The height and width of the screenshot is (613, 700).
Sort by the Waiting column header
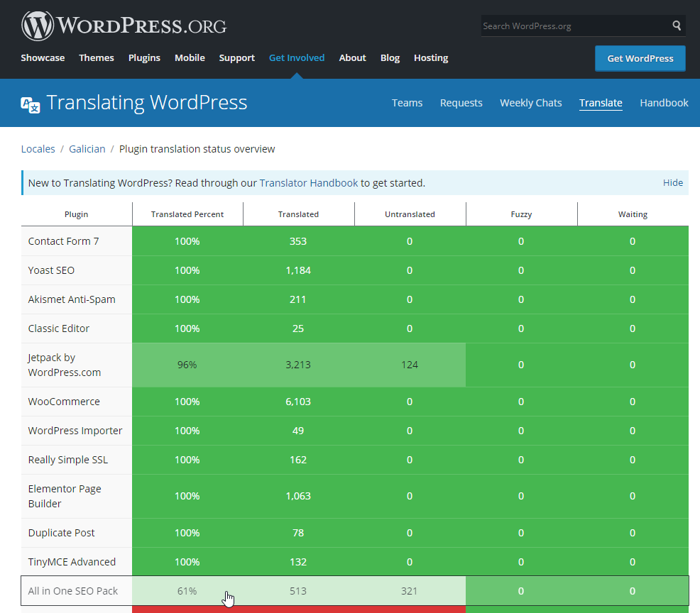(633, 214)
